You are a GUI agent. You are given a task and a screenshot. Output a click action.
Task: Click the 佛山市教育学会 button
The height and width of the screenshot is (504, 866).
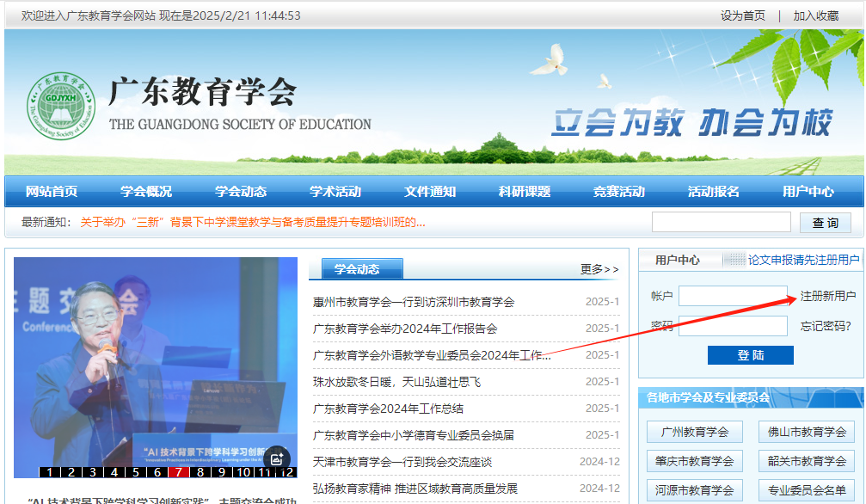(807, 432)
